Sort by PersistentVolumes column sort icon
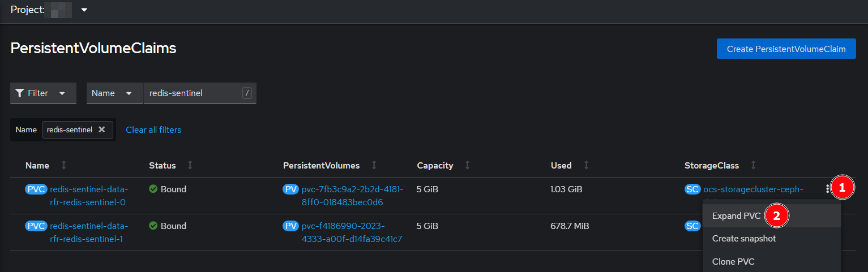This screenshot has width=868, height=272. click(x=374, y=165)
